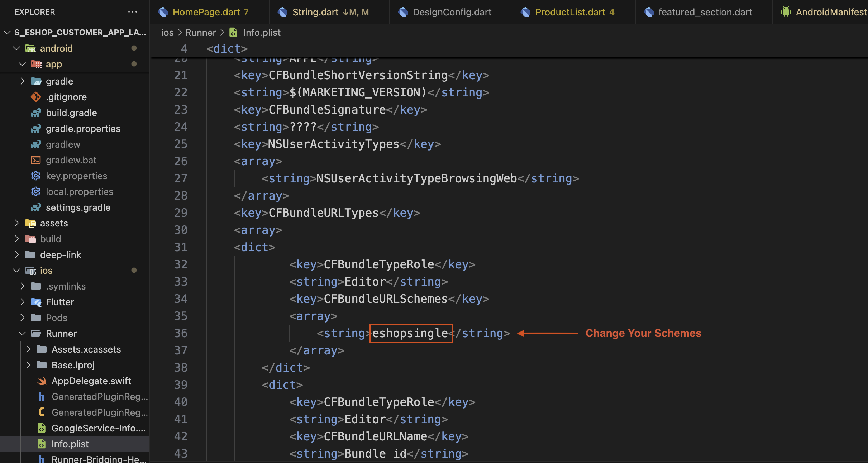Viewport: 868px width, 463px height.
Task: Open the .gitignore file via its git icon
Action: (x=36, y=97)
